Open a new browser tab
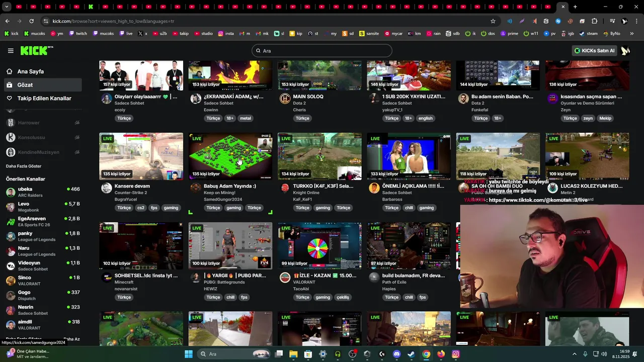The width and height of the screenshot is (644, 362). [575, 7]
